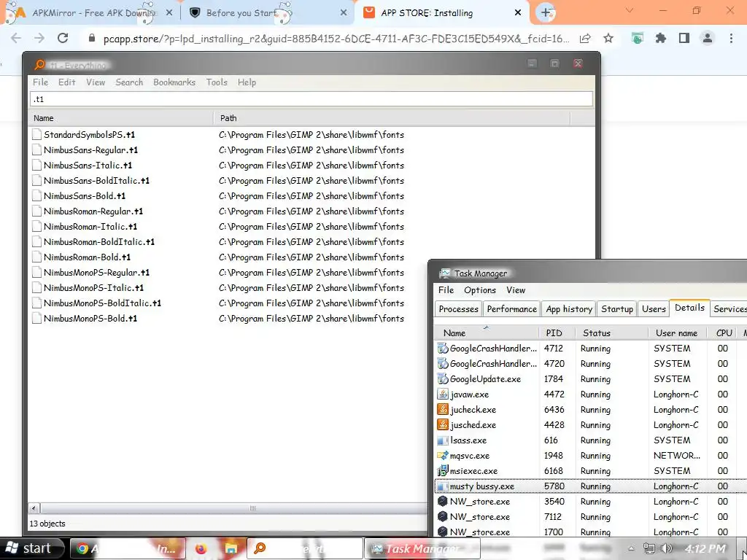This screenshot has width=747, height=560.
Task: Open Chrome profile avatar
Action: pos(708,38)
